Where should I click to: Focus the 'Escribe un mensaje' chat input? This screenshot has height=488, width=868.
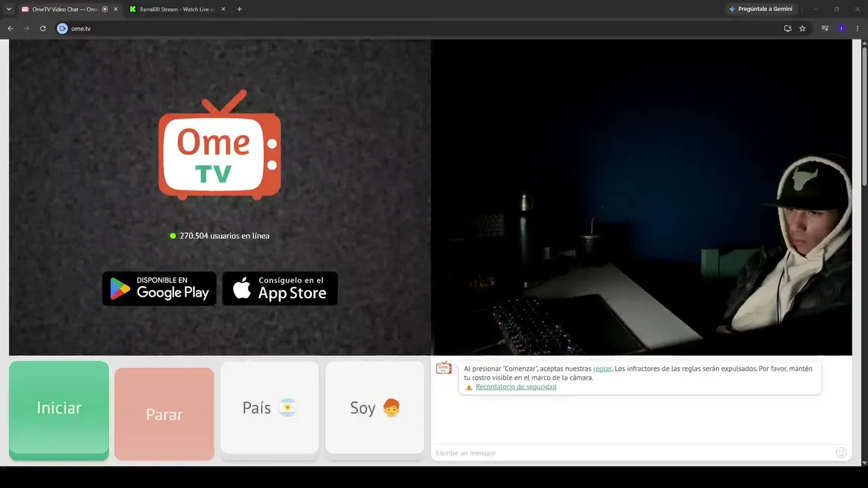pos(633,453)
